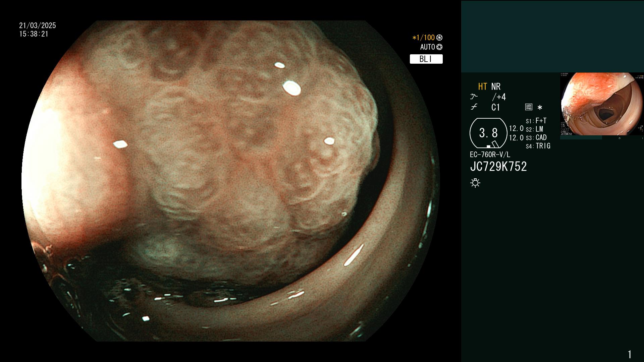Click the structure enhancement icon beside /+4
Screen dimensions: 644x362
click(x=474, y=97)
